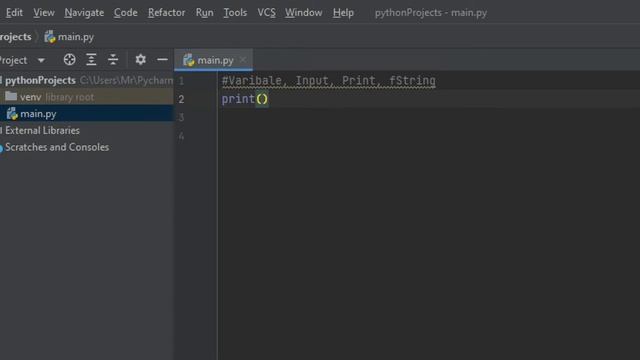Viewport: 640px width, 360px height.
Task: Close the main.py editor tab
Action: 243,60
